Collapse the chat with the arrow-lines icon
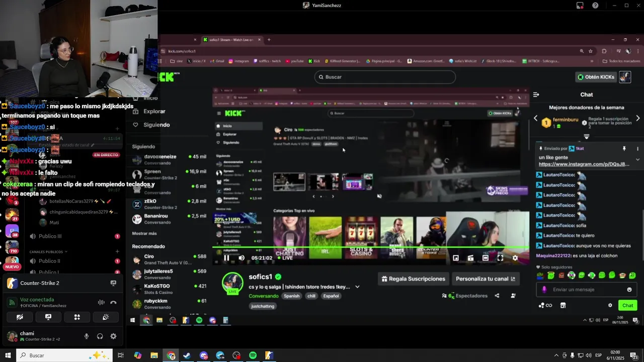This screenshot has width=644, height=362. coord(536,95)
